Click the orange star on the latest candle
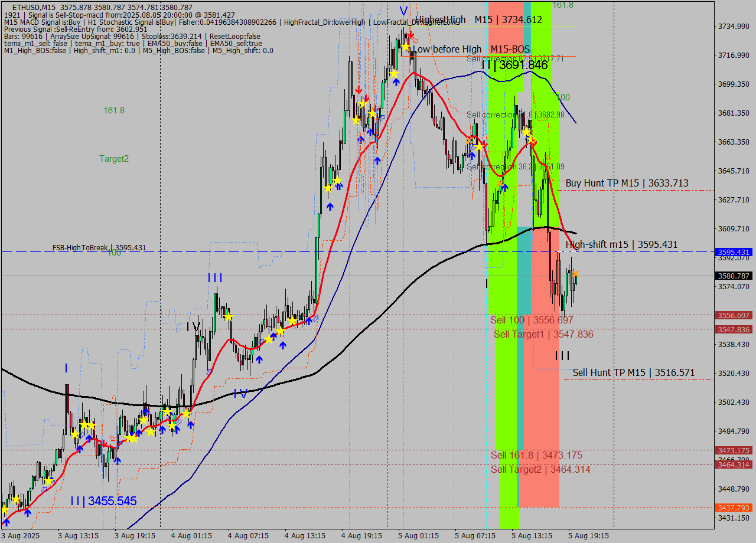The width and height of the screenshot is (756, 543). [x=575, y=274]
